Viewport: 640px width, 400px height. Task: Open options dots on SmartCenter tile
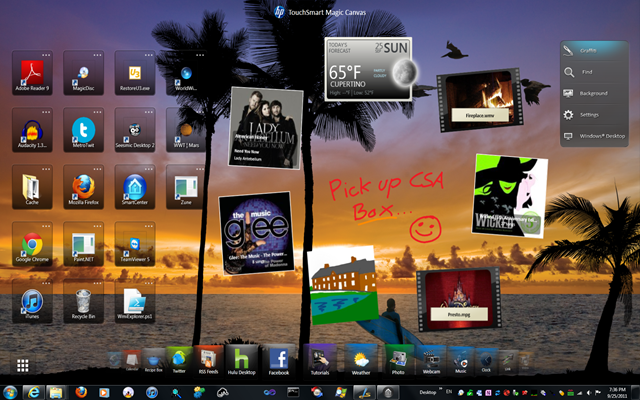pos(149,169)
